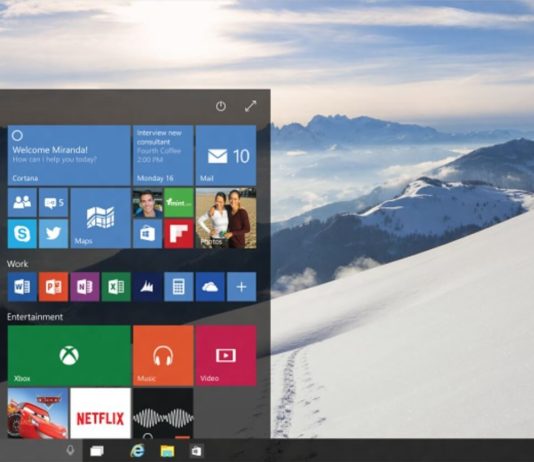Screen dimensions: 534x462
Task: Open Internet Explorer from the taskbar
Action: (x=137, y=451)
